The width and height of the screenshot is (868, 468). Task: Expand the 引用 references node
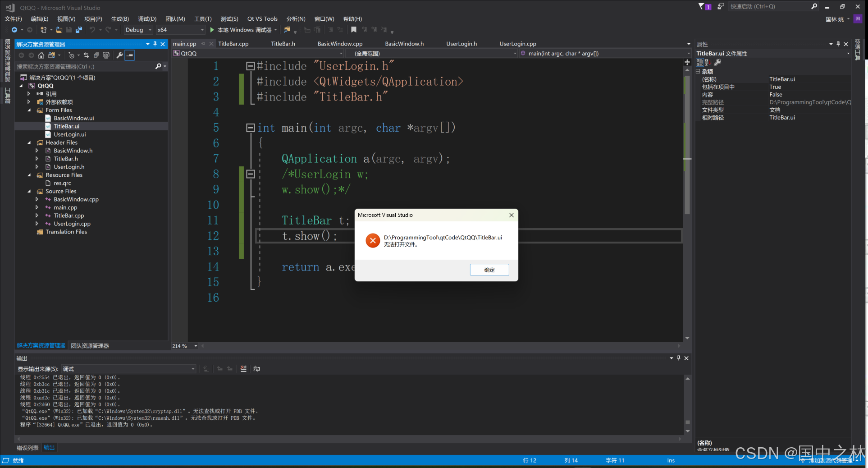pyautogui.click(x=29, y=94)
